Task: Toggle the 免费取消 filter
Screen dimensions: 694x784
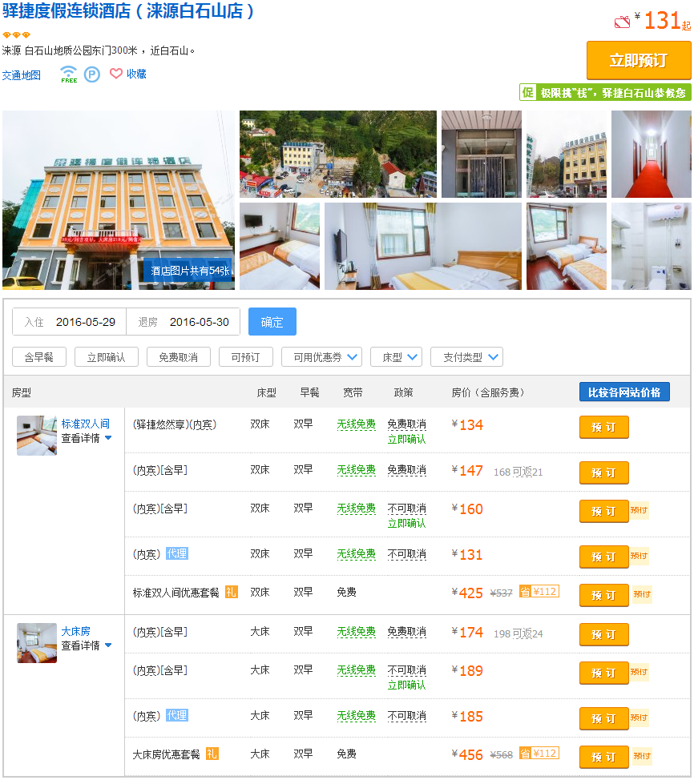Action: point(178,357)
